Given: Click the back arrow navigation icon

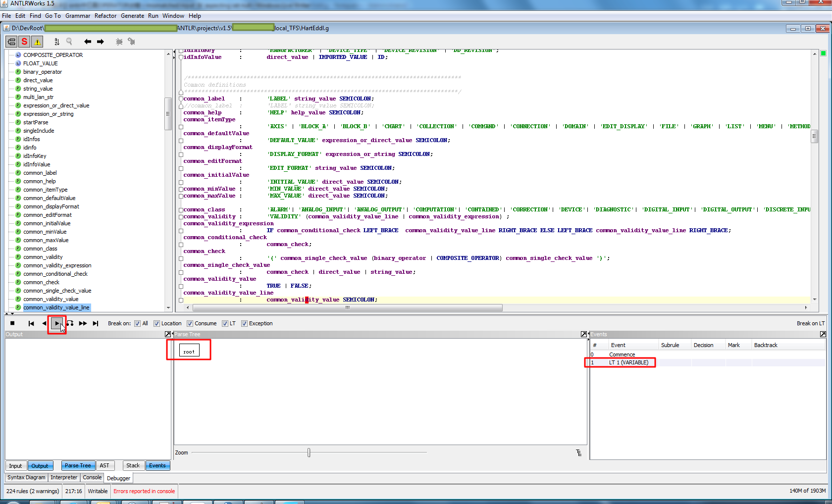Looking at the screenshot, I should pos(88,42).
